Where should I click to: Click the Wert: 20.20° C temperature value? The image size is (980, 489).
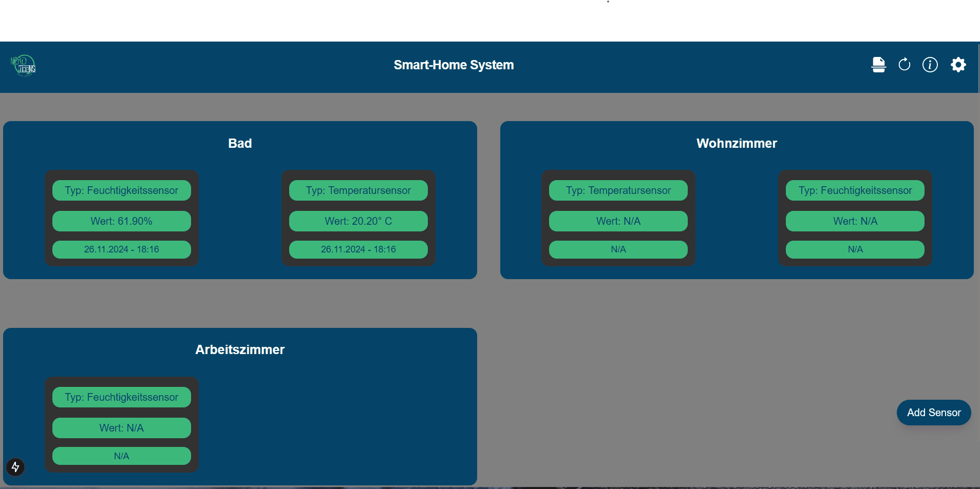tap(359, 221)
